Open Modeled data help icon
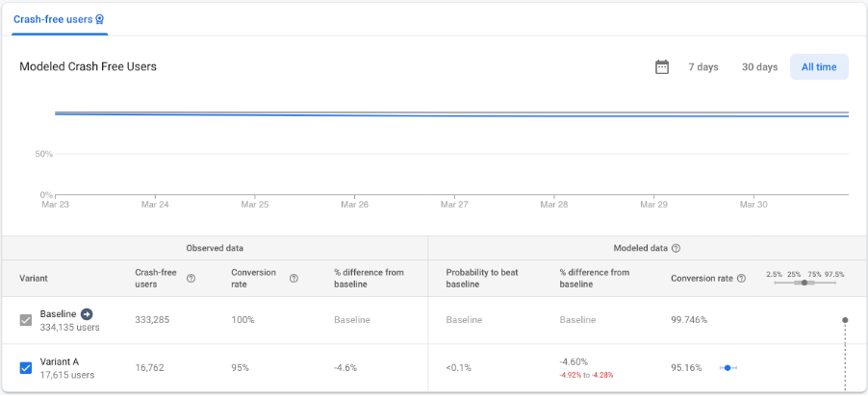Image resolution: width=868 pixels, height=396 pixels. [676, 248]
